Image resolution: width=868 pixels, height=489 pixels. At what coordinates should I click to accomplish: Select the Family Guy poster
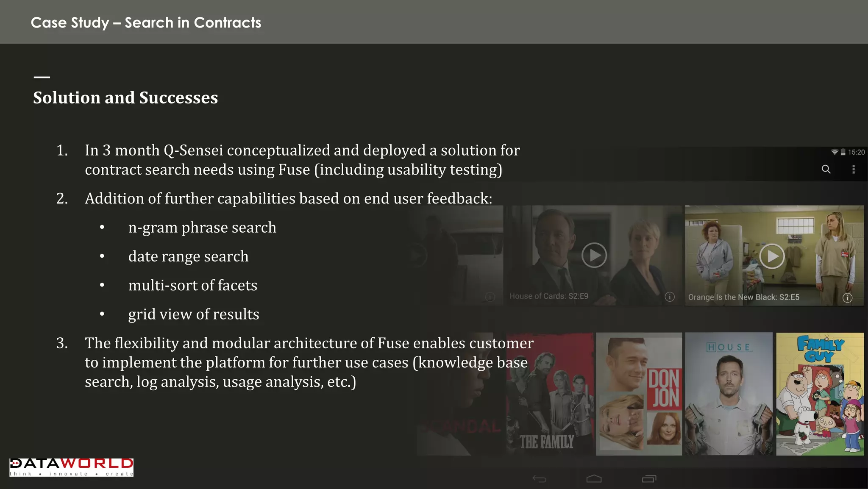(x=819, y=394)
